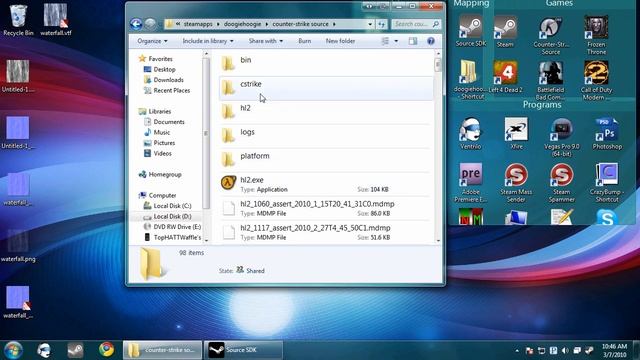Select the platform folder

coord(326,160)
